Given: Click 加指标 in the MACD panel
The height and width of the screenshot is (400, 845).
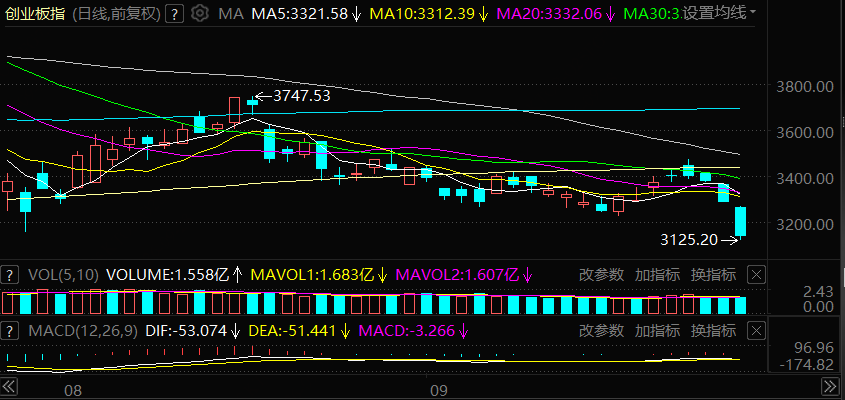Looking at the screenshot, I should [657, 330].
